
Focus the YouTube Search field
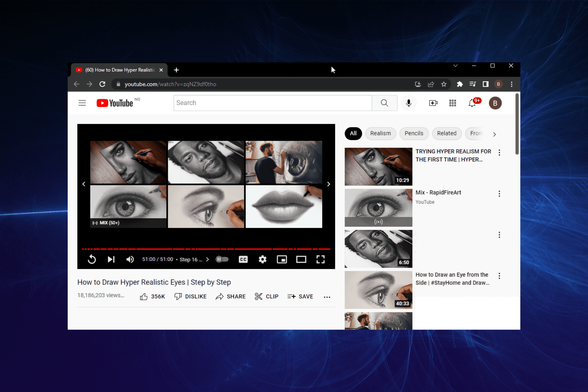click(x=273, y=103)
